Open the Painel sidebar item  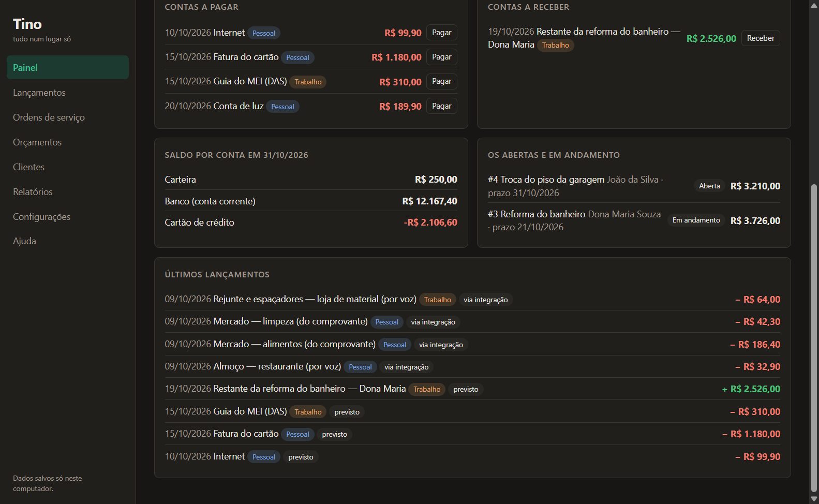tap(67, 67)
